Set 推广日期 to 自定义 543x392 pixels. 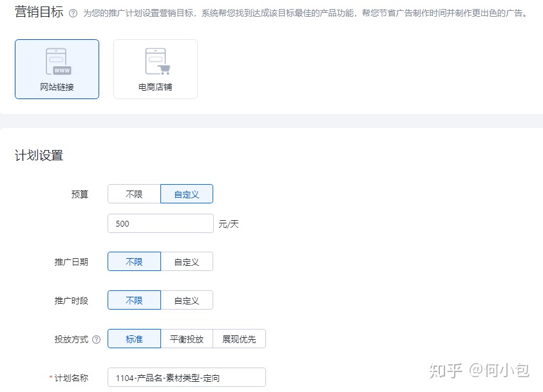pos(187,261)
